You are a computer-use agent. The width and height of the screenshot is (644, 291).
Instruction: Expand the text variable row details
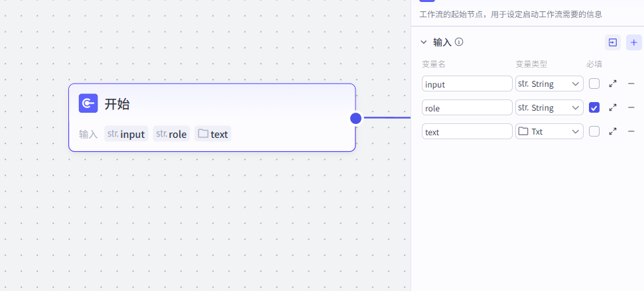(613, 131)
